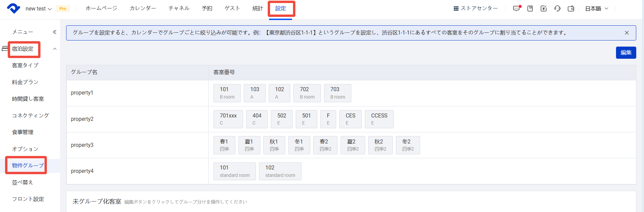This screenshot has width=644, height=212.
Task: Go to the 統計 tab
Action: point(258,8)
